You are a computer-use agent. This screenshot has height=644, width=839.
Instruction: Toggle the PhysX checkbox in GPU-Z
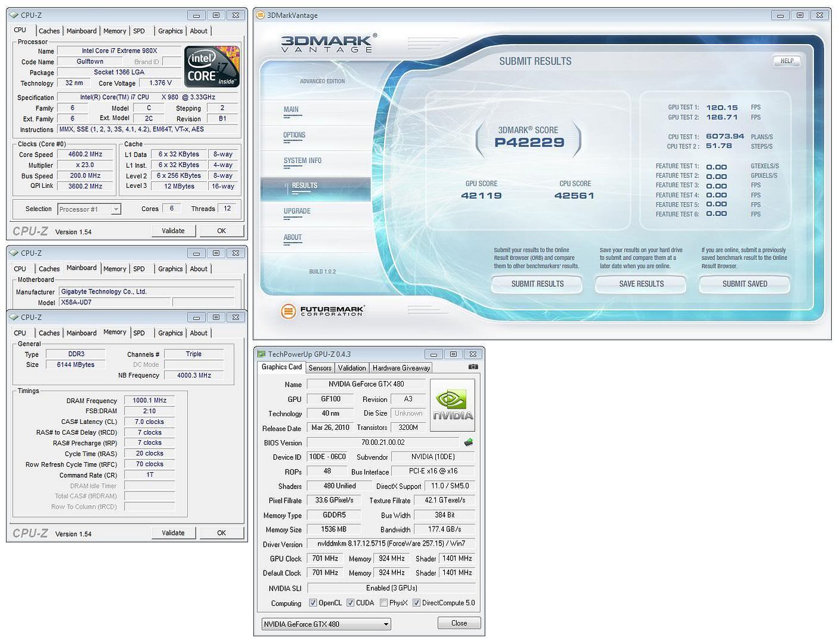384,603
